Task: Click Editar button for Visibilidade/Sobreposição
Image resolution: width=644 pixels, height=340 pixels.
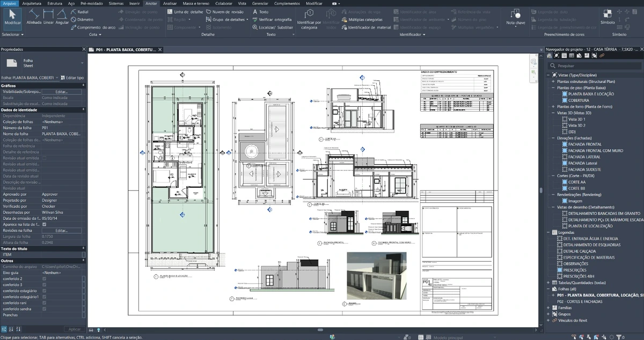Action: [62, 92]
